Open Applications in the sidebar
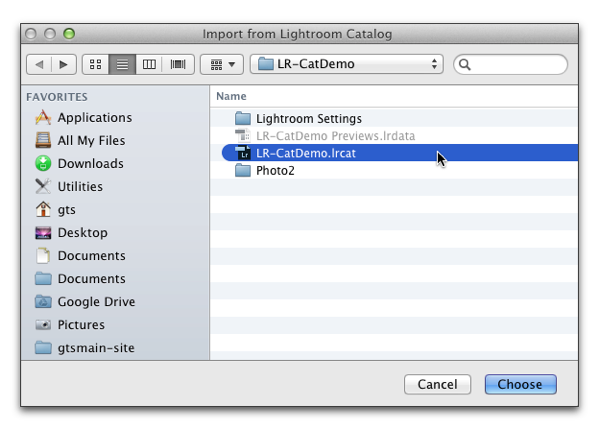 [x=94, y=118]
